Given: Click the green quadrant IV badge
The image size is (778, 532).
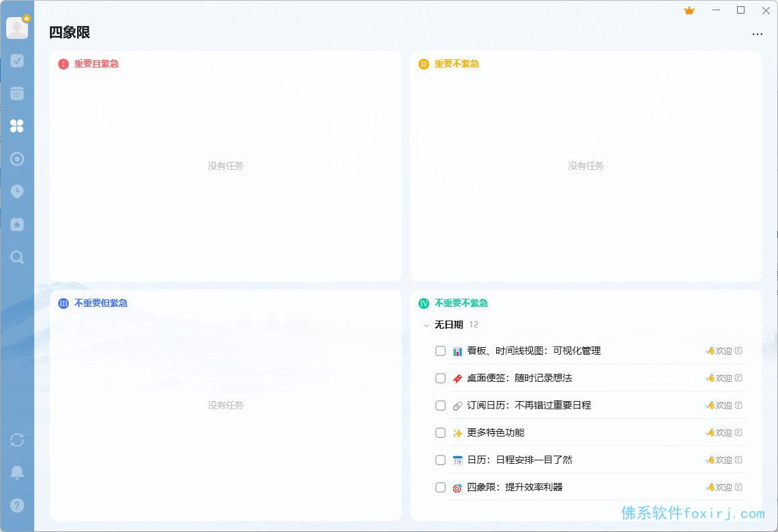Looking at the screenshot, I should click(x=424, y=304).
